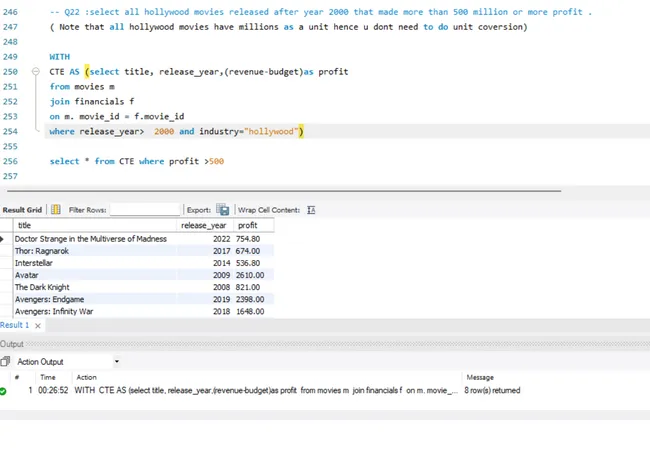Click the '8 row(s) returned' message
The width and height of the screenshot is (650, 471).
[492, 390]
